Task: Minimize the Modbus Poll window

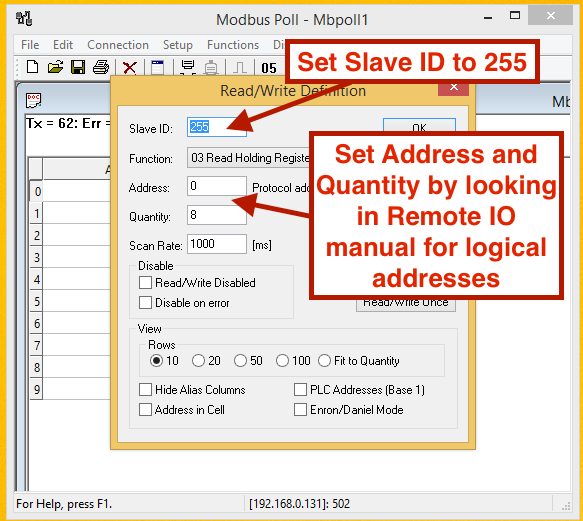Action: pyautogui.click(x=488, y=17)
